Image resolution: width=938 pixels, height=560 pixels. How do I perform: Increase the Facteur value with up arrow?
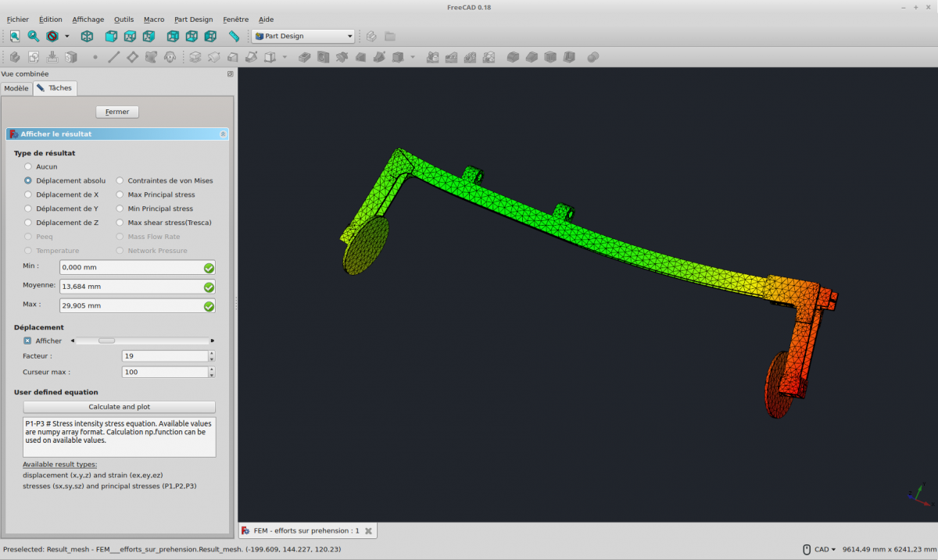(x=211, y=353)
